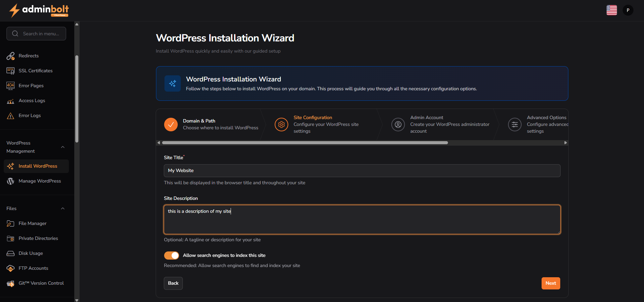Select Install WordPress menu item

tap(36, 166)
